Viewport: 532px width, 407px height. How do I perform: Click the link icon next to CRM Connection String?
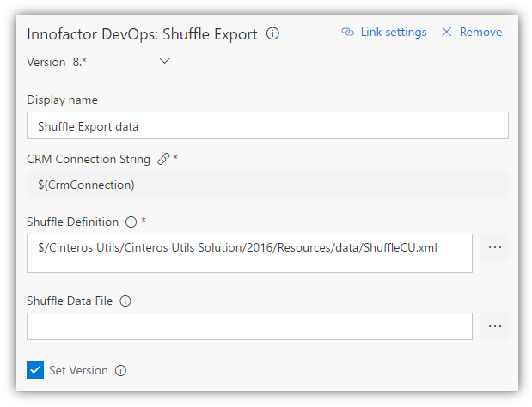point(163,159)
